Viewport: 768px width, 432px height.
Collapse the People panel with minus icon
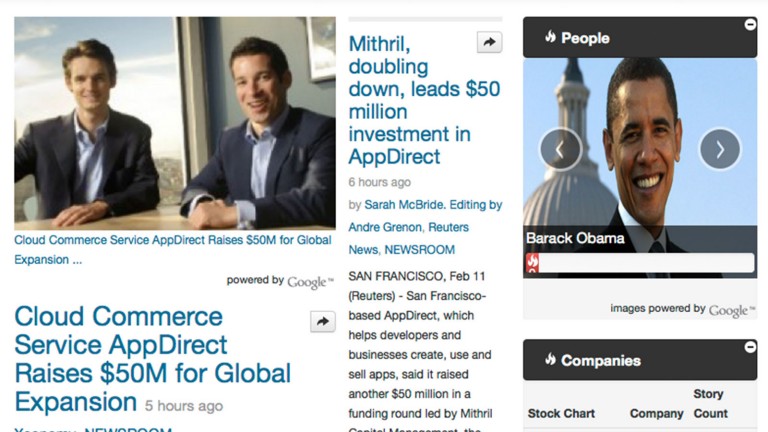(x=750, y=24)
